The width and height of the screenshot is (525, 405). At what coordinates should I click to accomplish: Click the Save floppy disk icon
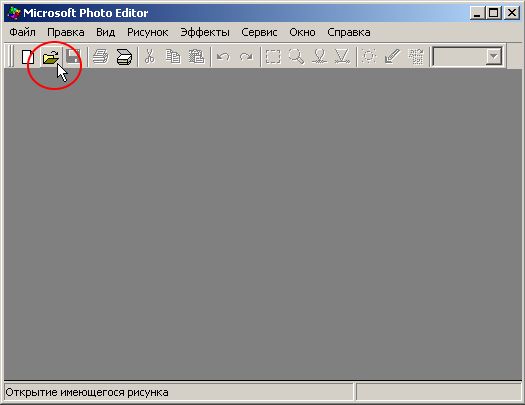click(73, 57)
